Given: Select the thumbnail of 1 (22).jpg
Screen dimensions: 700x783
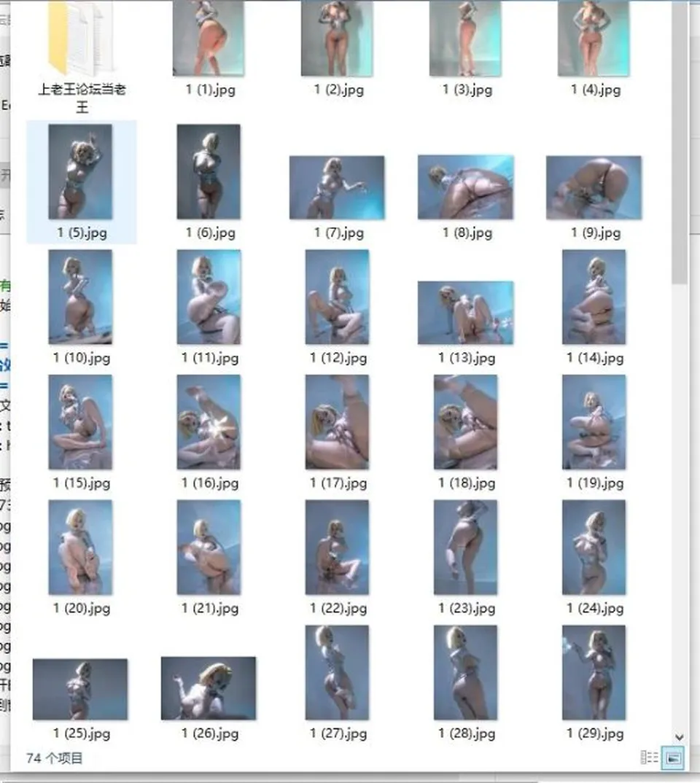Looking at the screenshot, I should [x=337, y=548].
